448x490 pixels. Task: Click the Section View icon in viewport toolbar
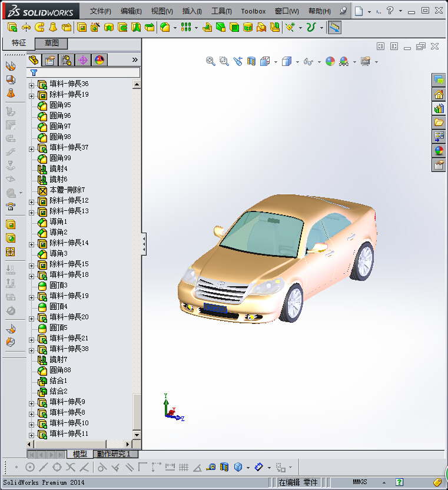(251, 61)
